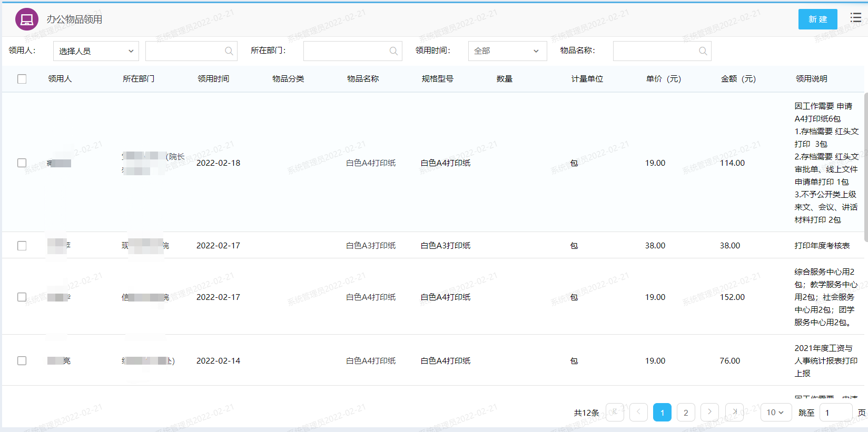Check the row dated 2022-02-18

click(22, 163)
